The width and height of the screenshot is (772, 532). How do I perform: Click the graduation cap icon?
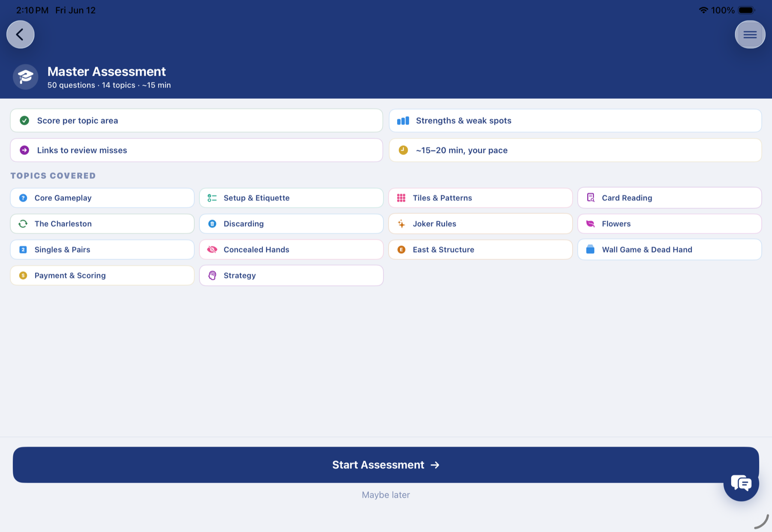[x=26, y=77]
